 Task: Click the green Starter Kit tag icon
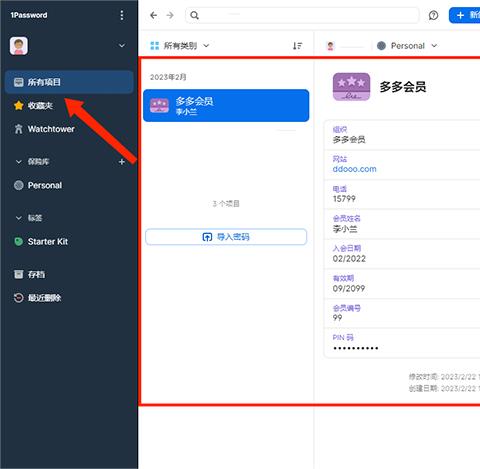pyautogui.click(x=19, y=241)
